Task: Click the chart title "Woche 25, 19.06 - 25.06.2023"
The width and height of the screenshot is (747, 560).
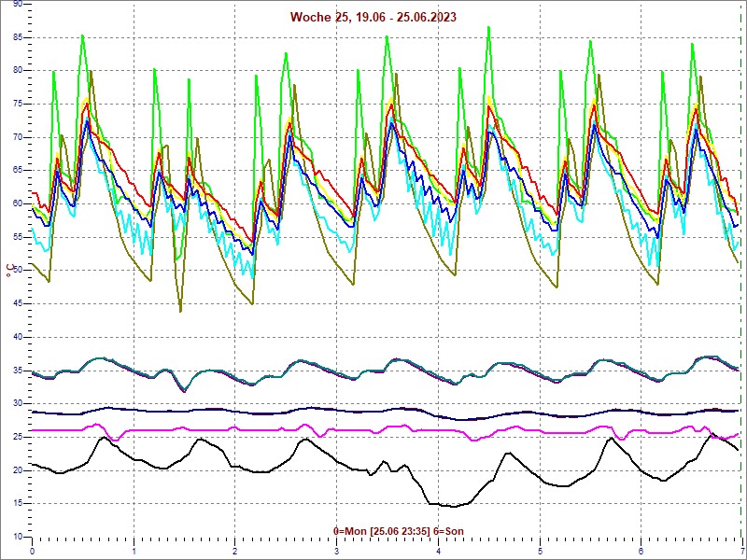Action: point(373,17)
